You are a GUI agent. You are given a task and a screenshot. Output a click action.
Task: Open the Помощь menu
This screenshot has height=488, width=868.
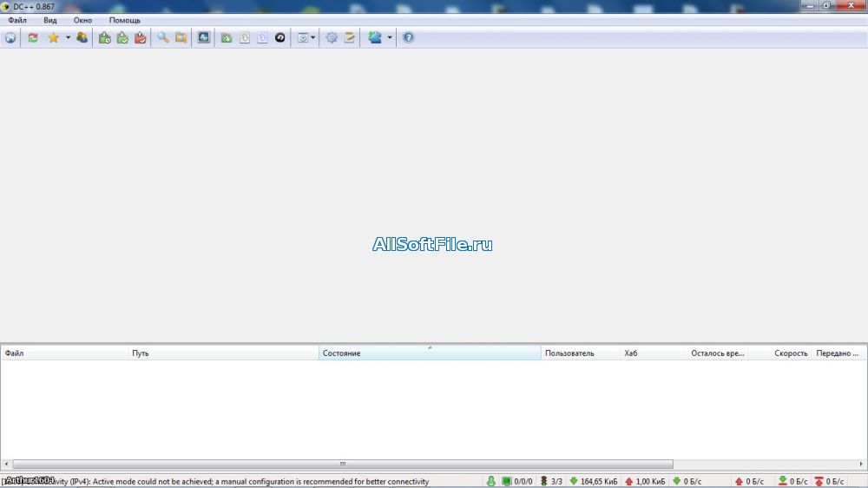124,20
